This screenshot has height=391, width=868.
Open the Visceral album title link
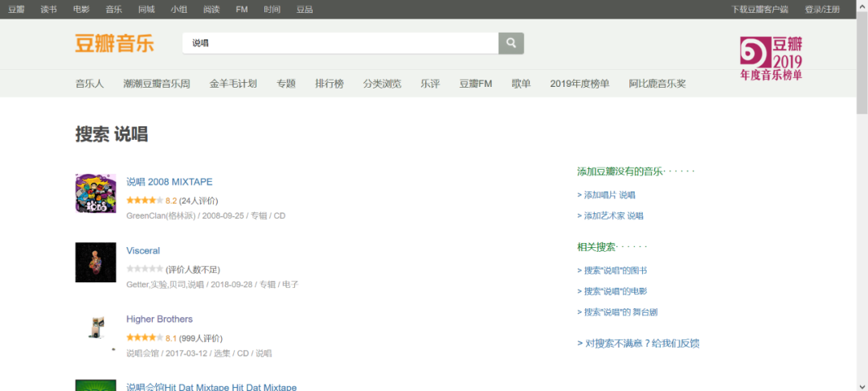pyautogui.click(x=143, y=250)
